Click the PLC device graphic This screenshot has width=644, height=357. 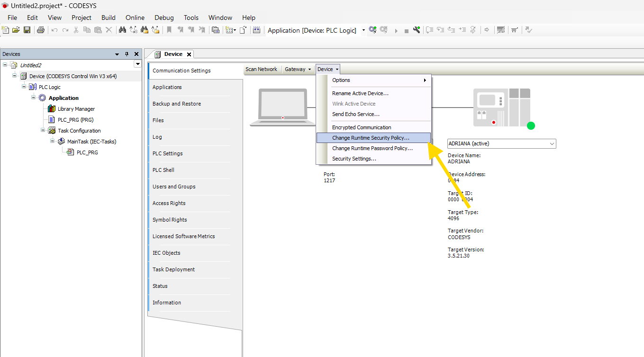pyautogui.click(x=502, y=107)
